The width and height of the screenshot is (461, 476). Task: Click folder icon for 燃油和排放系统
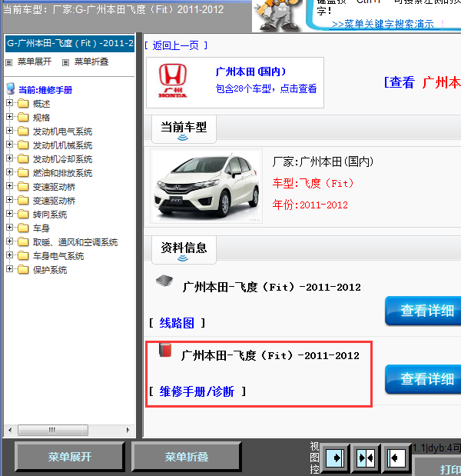[23, 173]
